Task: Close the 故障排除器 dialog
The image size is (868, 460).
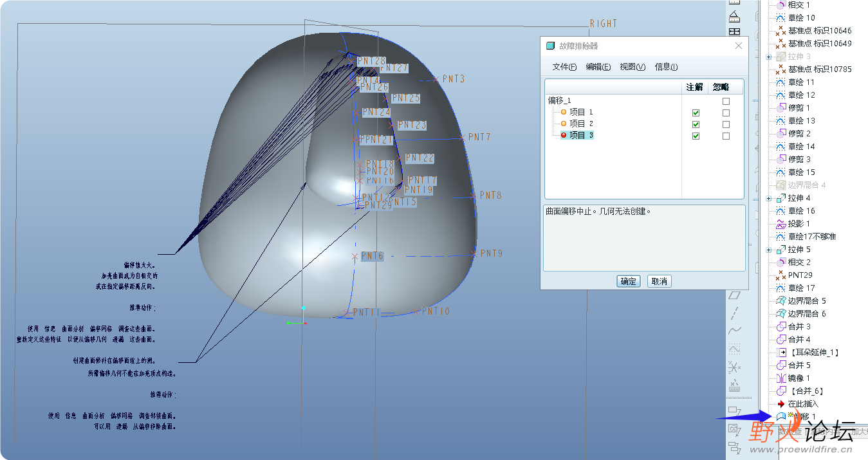Action: pos(739,46)
